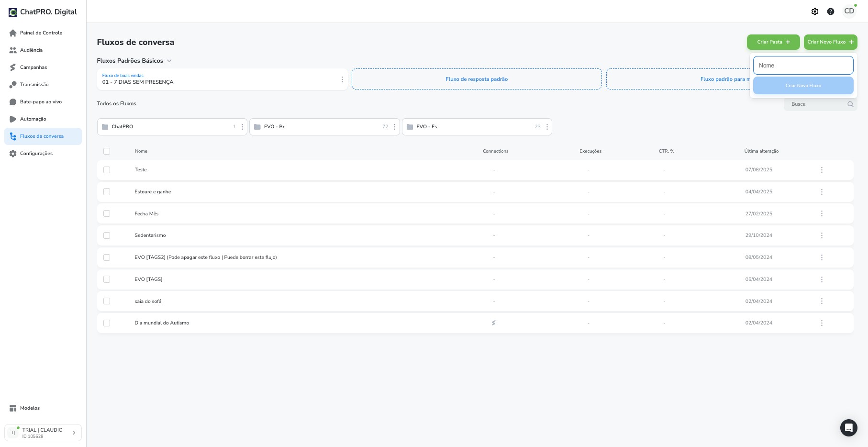Viewport: 868px width, 447px height.
Task: Check the box for Teste flow
Action: click(x=107, y=170)
